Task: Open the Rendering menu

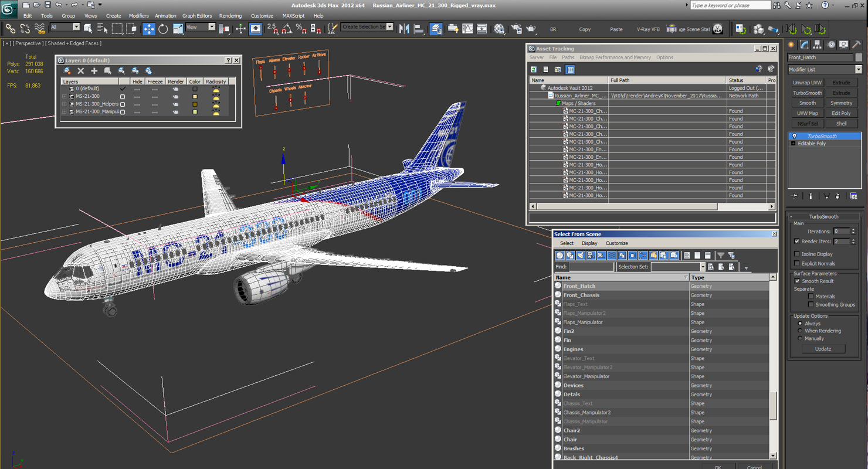Action: [230, 16]
